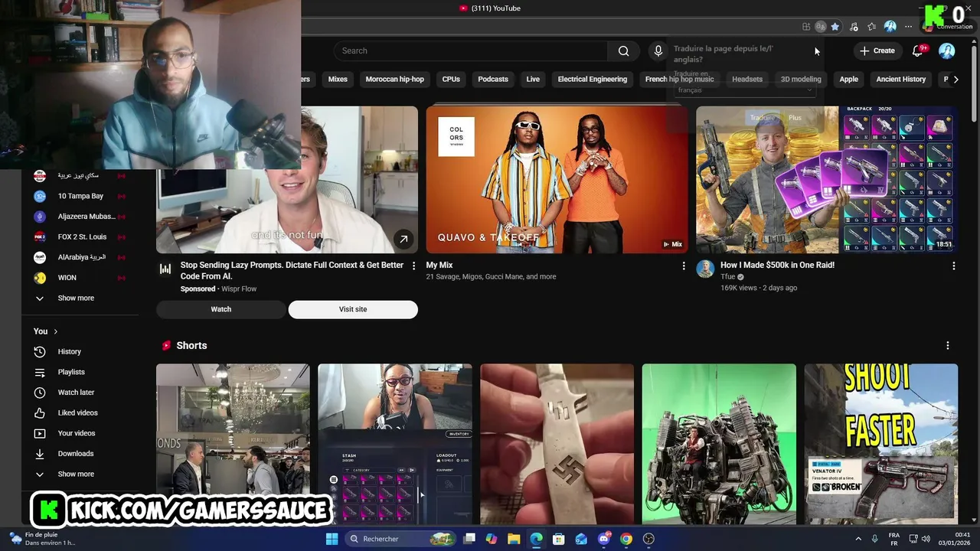980x551 pixels.
Task: Select the Mixes chip
Action: coord(338,79)
